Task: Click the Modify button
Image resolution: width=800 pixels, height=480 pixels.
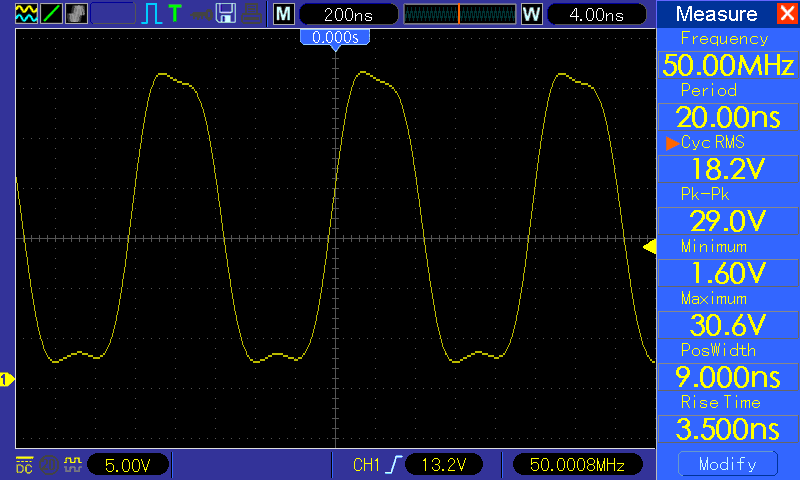Action: click(x=728, y=464)
